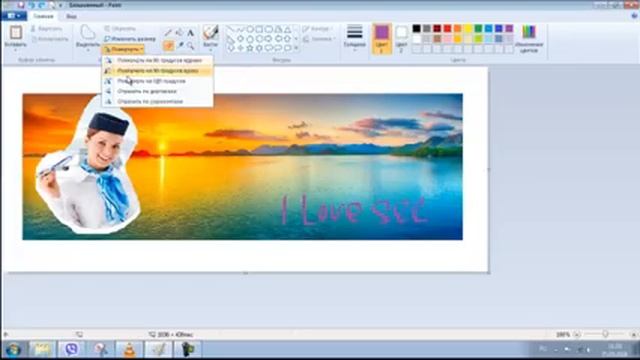Choose Flip vertical menu item

158,91
